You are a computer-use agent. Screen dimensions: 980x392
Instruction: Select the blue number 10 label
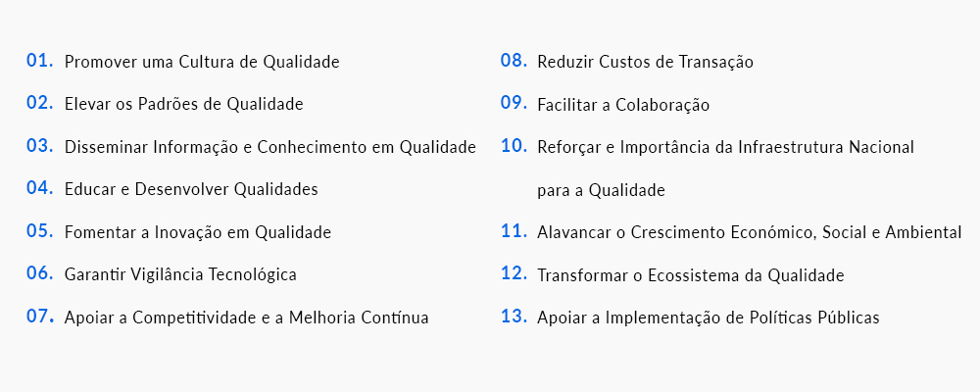click(514, 146)
